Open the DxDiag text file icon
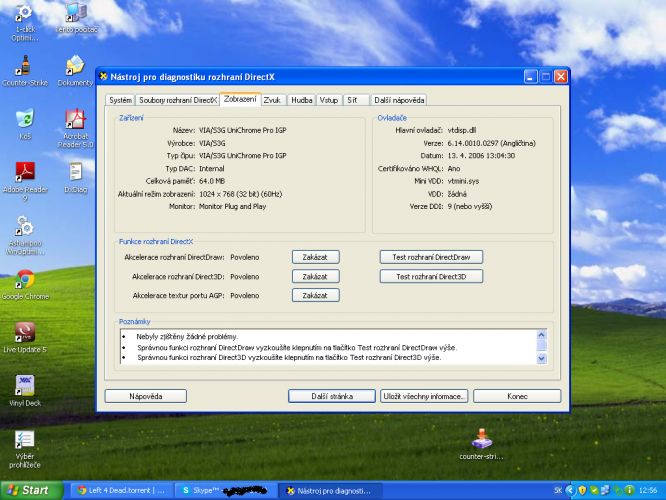 [x=76, y=178]
